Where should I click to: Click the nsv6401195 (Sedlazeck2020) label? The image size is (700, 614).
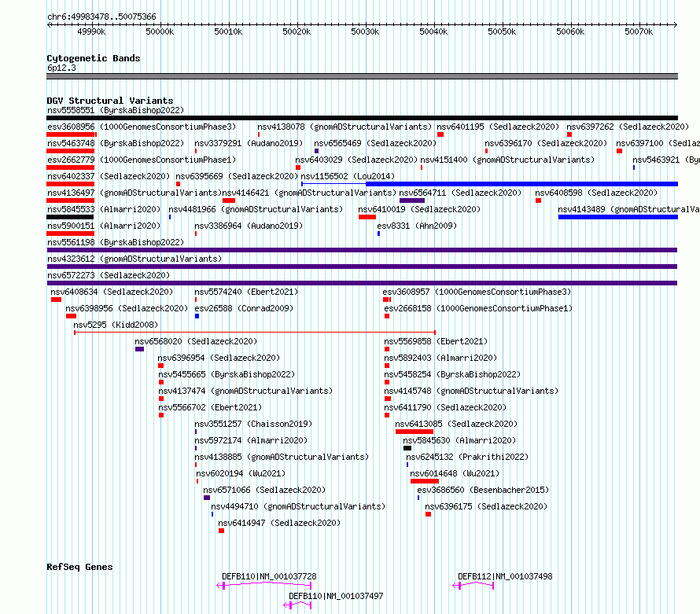pyautogui.click(x=498, y=127)
